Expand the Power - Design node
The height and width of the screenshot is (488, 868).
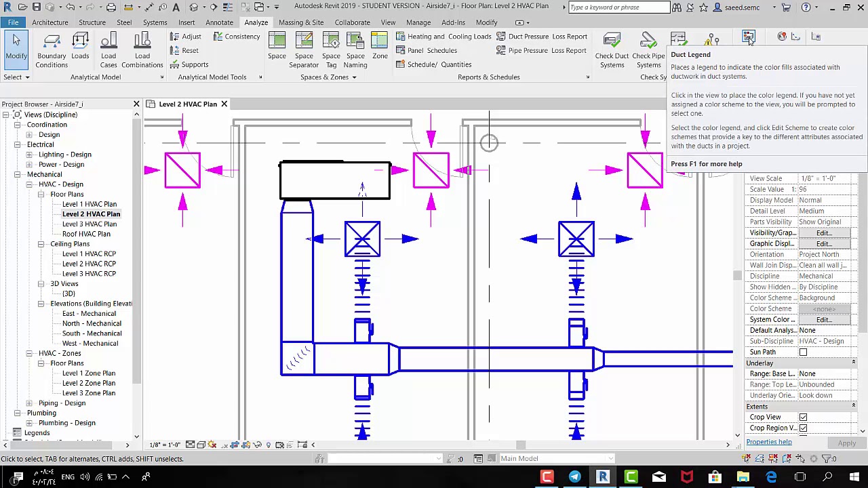point(29,165)
